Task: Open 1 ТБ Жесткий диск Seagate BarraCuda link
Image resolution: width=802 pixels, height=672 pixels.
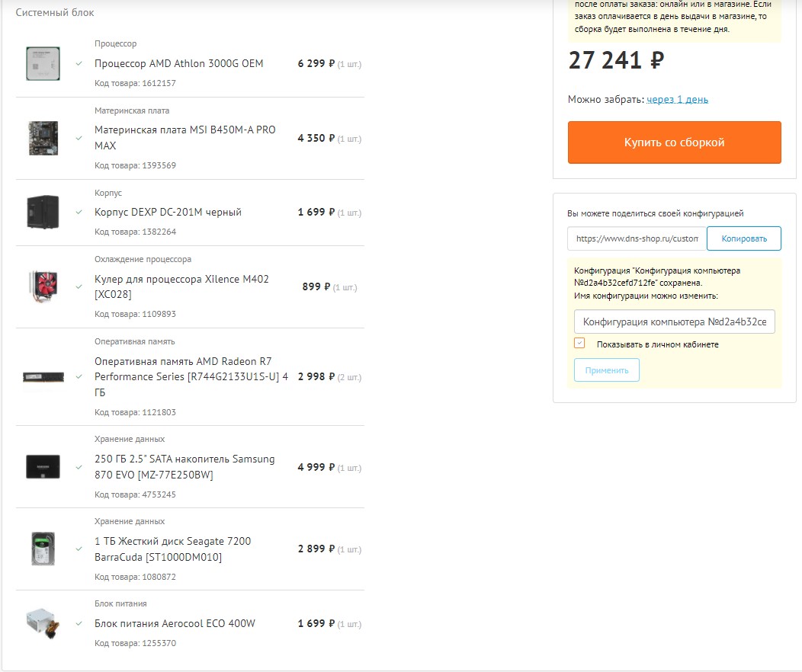Action: [173, 549]
